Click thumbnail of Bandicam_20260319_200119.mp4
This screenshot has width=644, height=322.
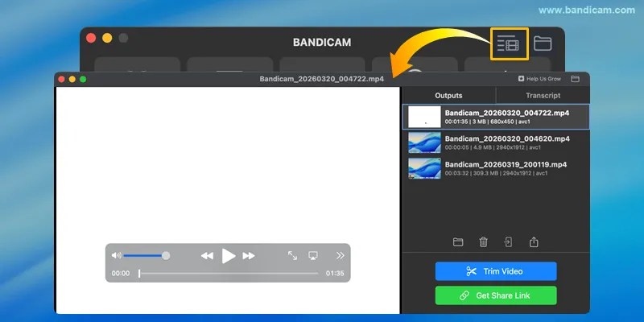click(x=424, y=168)
